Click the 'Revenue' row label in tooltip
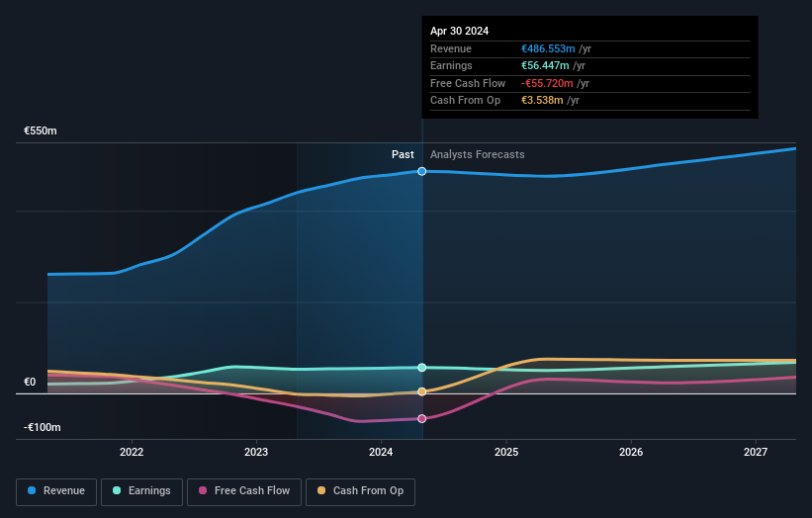The width and height of the screenshot is (812, 518). (x=451, y=48)
